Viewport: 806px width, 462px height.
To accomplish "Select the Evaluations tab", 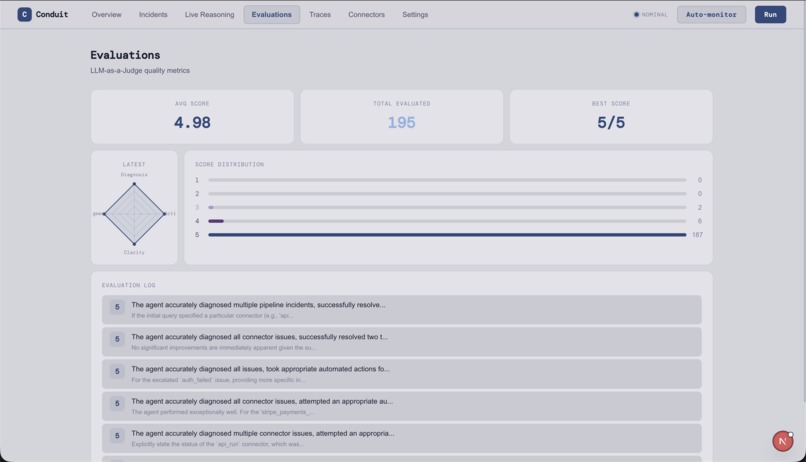I will pos(271,14).
